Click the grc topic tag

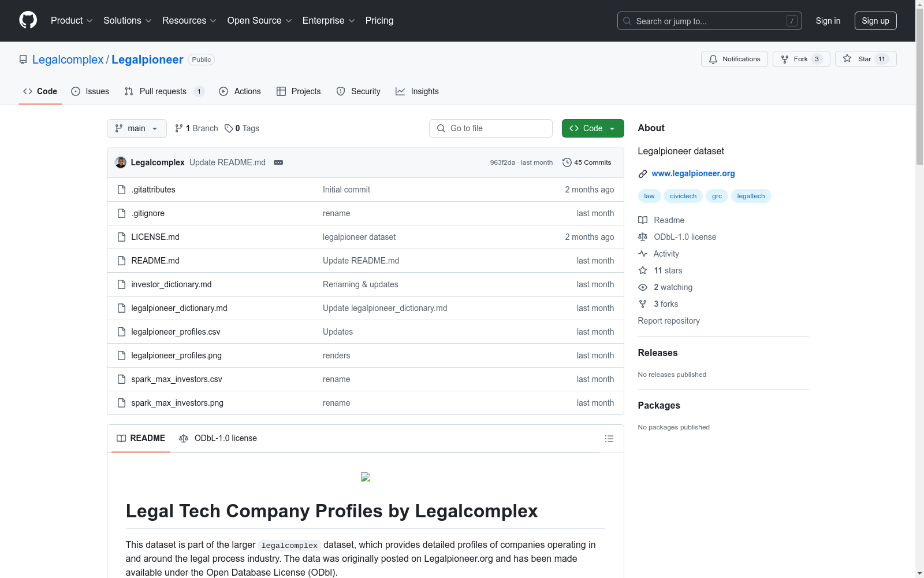point(717,196)
